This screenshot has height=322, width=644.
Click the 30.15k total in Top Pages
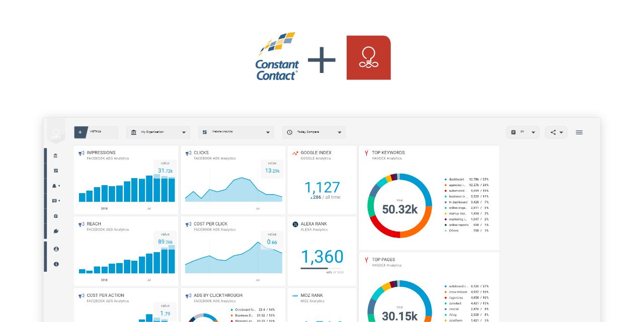399,316
